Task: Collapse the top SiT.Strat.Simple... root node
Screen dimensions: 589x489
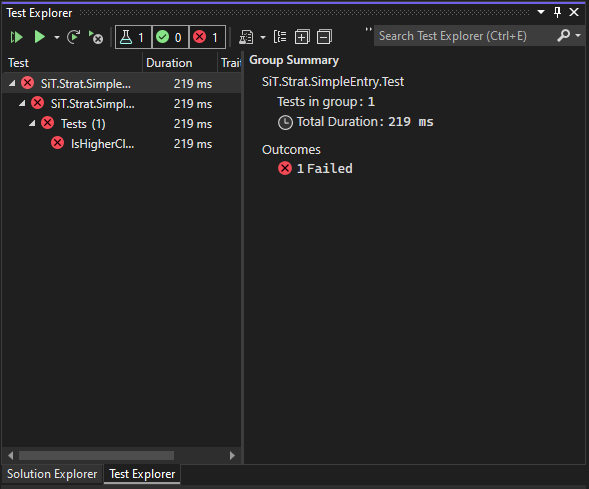Action: point(12,83)
